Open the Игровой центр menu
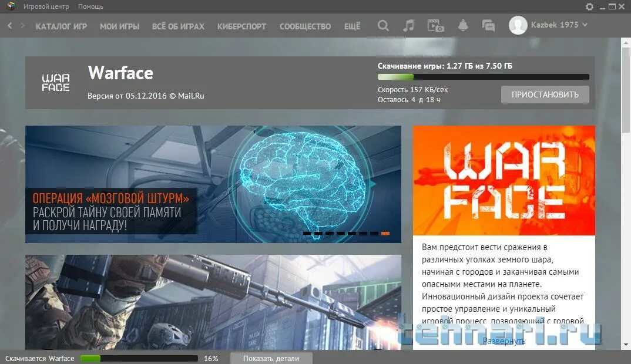The width and height of the screenshot is (631, 364). pos(46,6)
